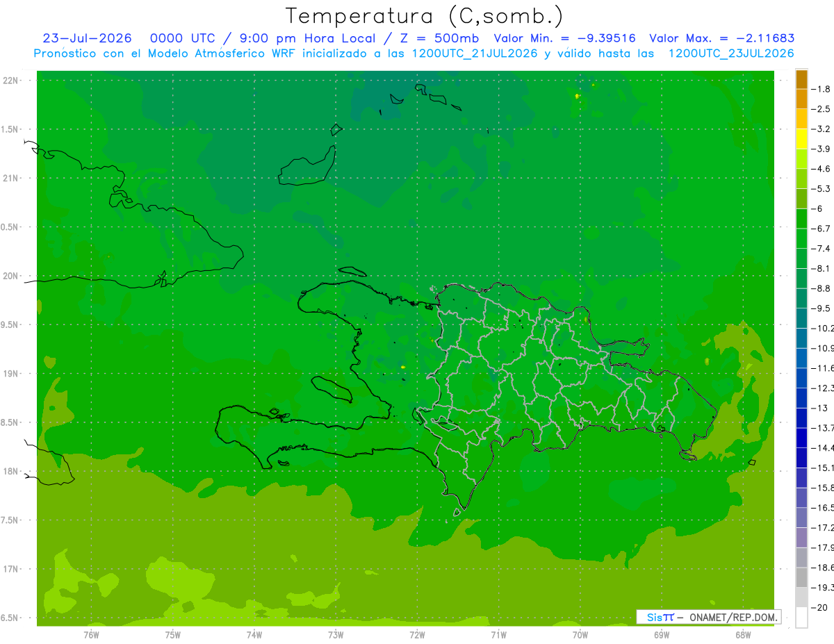The height and width of the screenshot is (644, 834).
Task: Click the -17.2 legend value
Action: pyautogui.click(x=823, y=528)
